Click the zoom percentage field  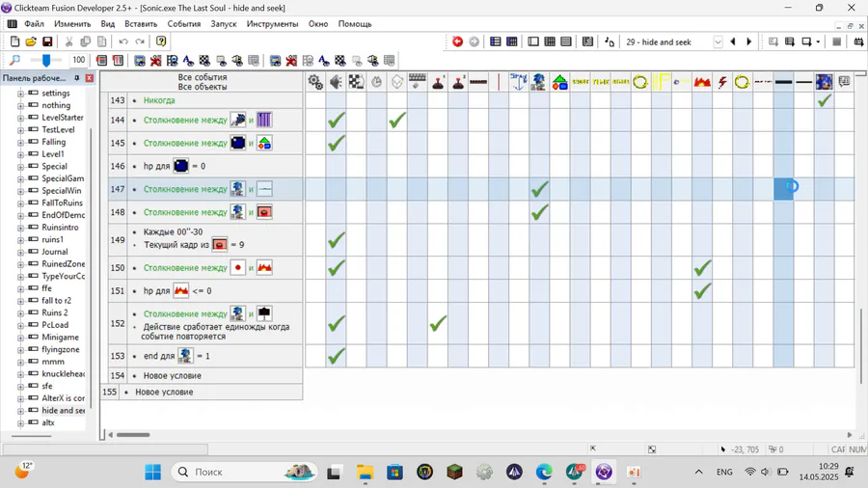pyautogui.click(x=79, y=60)
